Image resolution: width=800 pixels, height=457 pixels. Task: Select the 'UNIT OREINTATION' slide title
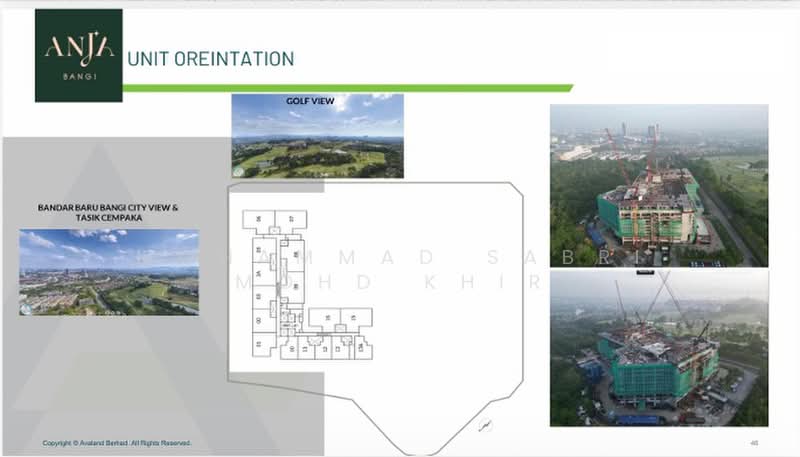click(x=211, y=59)
